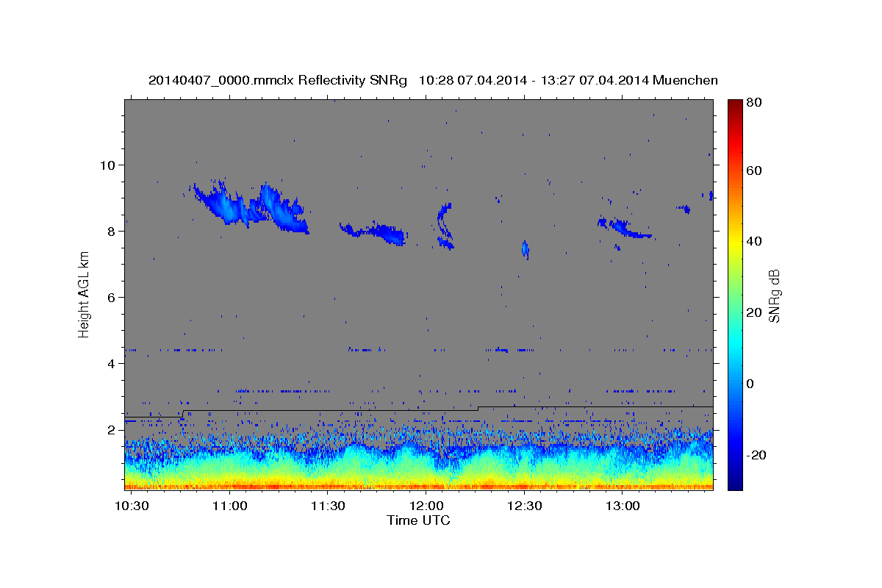Click the plot title text at top
The image size is (882, 588).
433,80
